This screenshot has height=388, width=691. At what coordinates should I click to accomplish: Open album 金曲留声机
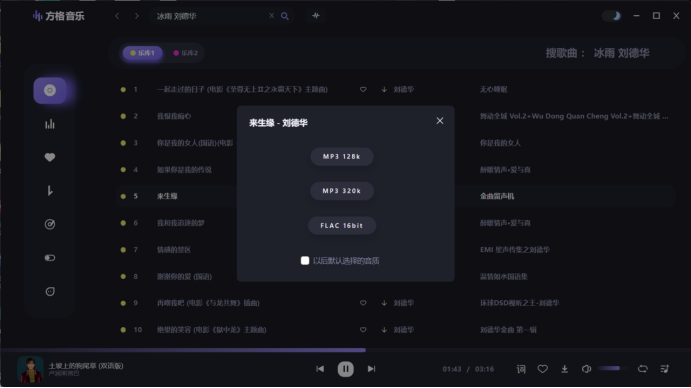point(497,196)
